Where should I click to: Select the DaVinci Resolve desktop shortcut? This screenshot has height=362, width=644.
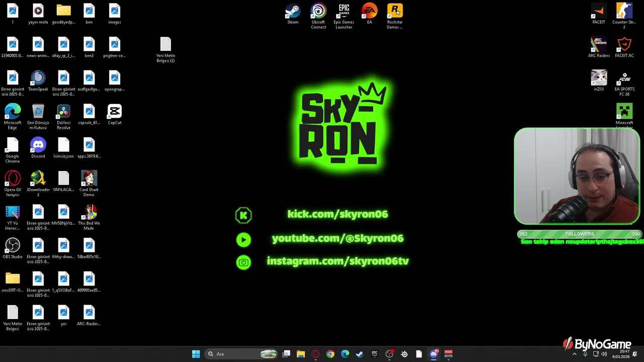(x=63, y=117)
